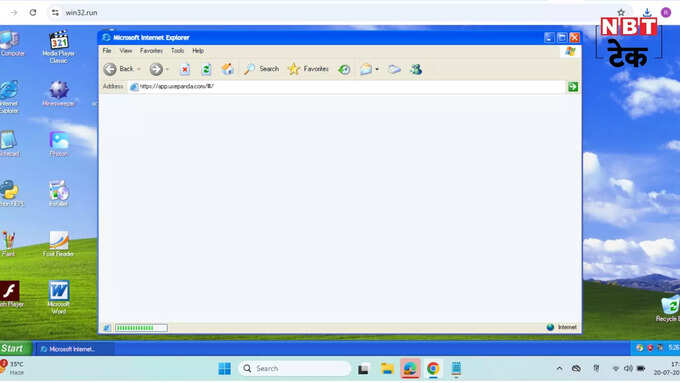Viewport: 680px width, 383px height.
Task: Open the Home page icon
Action: [x=227, y=69]
